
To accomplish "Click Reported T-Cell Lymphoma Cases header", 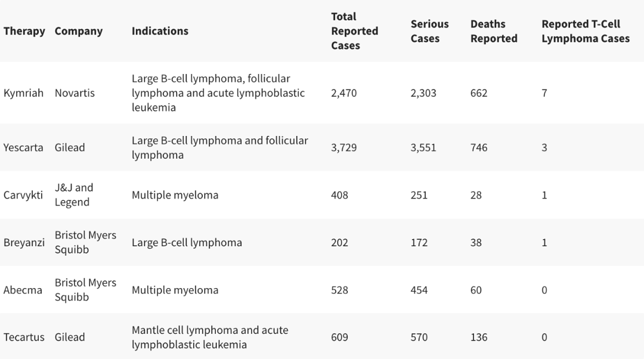I will click(x=586, y=31).
